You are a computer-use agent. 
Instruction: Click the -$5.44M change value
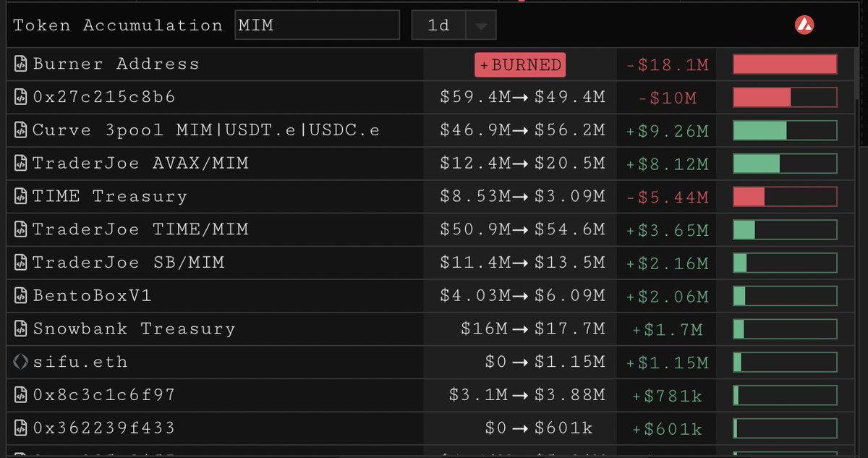point(667,198)
